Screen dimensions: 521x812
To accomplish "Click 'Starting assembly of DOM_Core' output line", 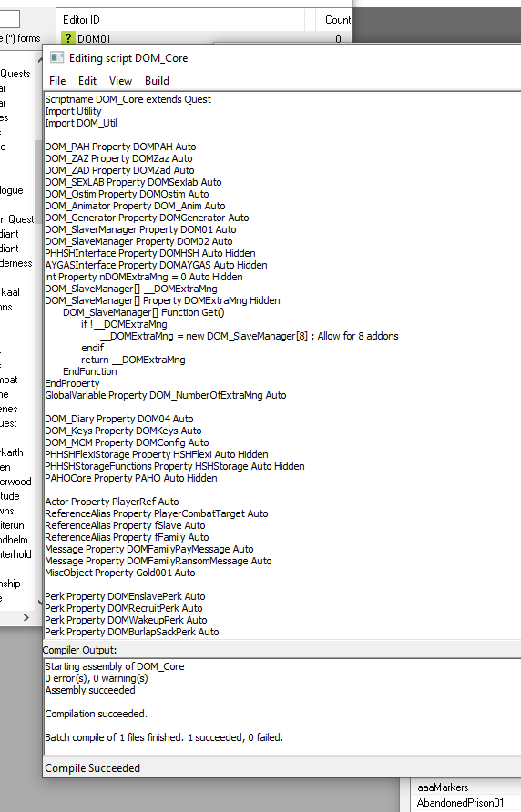I will (115, 666).
